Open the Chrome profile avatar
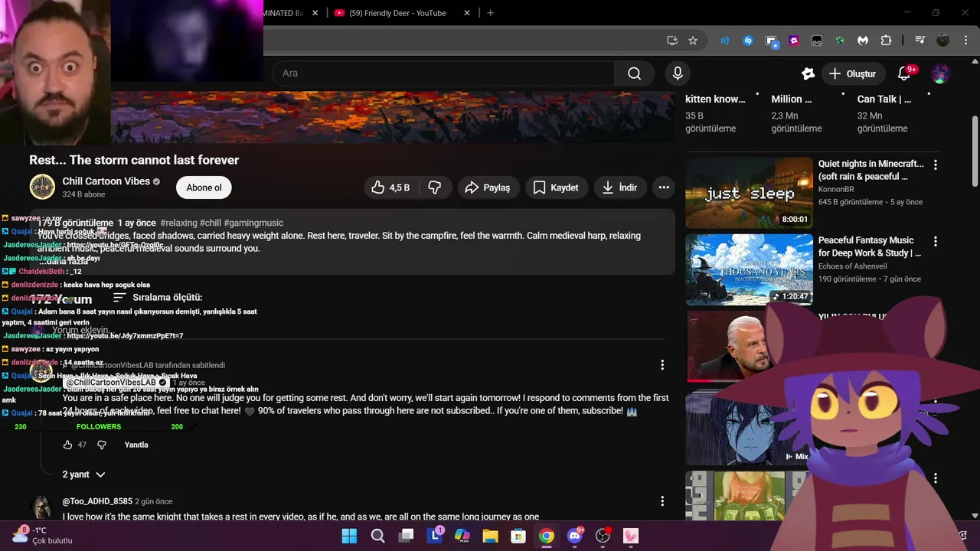Screen dimensions: 980x551 point(943,41)
